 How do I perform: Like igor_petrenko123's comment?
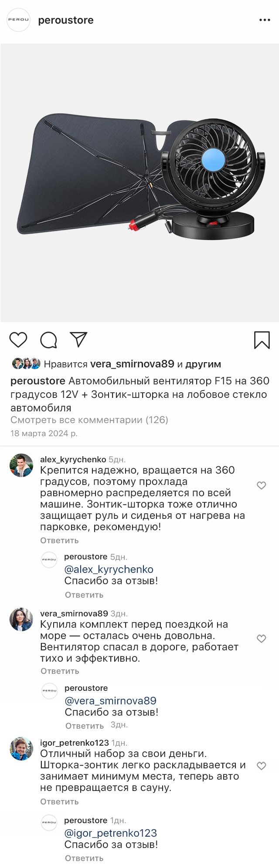point(261,766)
